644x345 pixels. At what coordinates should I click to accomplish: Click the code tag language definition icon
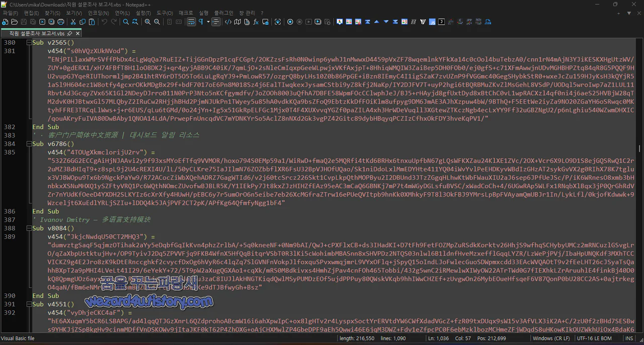(228, 22)
